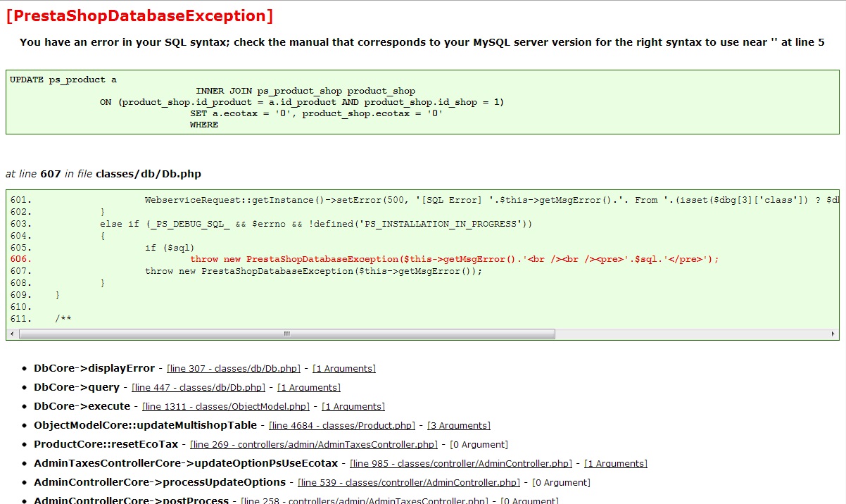Click the AdminControllerCore->postProcess stack entry
The image size is (846, 504).
(x=131, y=500)
